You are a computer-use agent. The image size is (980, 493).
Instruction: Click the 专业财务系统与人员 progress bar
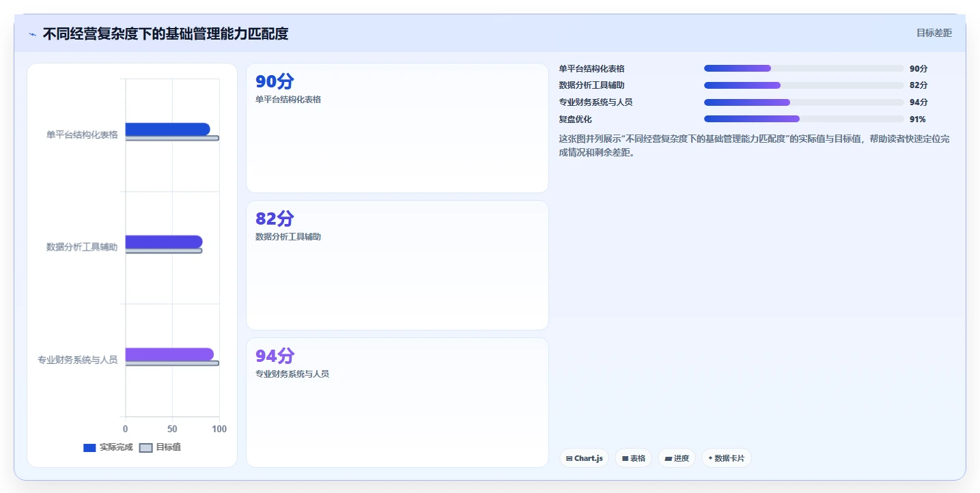click(x=804, y=102)
